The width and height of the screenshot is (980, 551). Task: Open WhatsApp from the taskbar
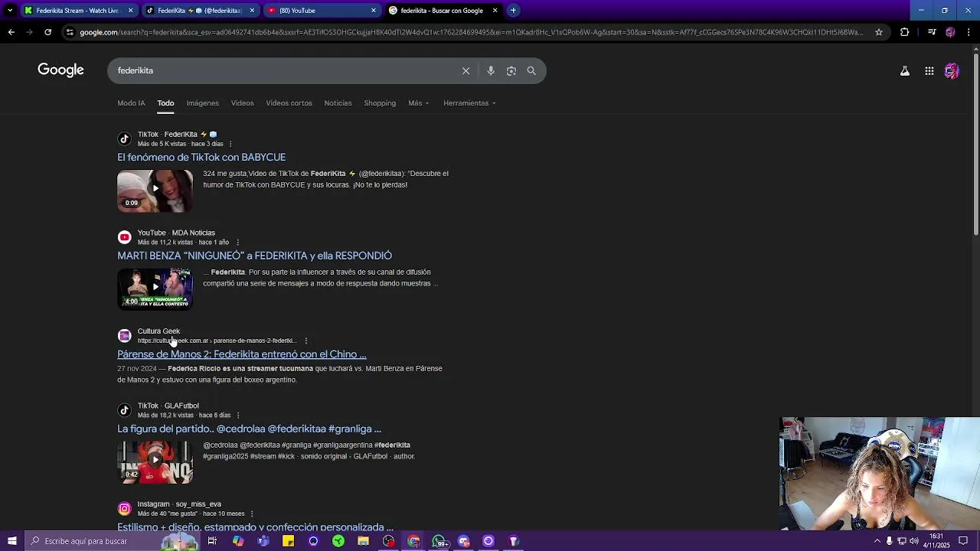[x=439, y=541]
